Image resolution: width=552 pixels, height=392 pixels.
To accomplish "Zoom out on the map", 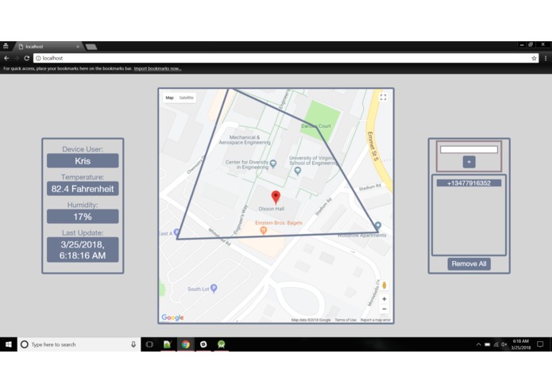I will tap(384, 309).
